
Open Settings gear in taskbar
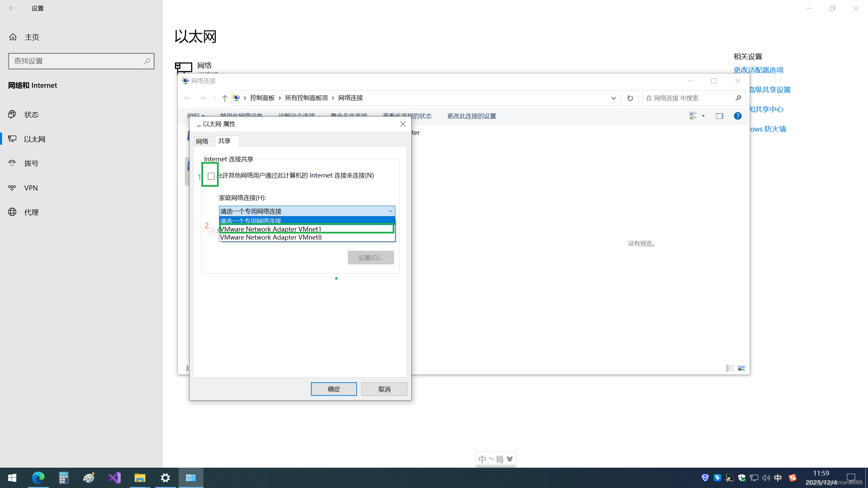coord(165,478)
